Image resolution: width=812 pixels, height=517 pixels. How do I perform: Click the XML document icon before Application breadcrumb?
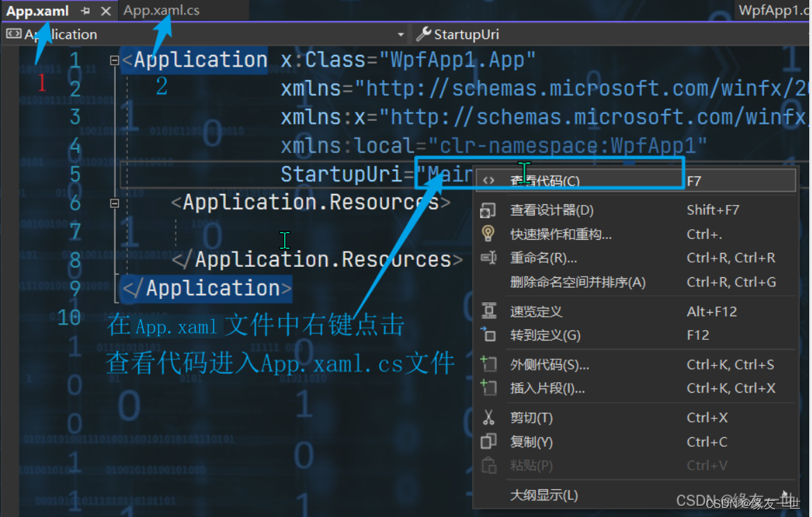click(15, 33)
